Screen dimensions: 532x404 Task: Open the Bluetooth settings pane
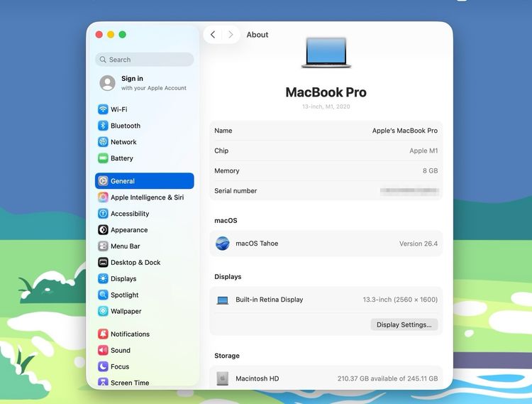(145, 126)
